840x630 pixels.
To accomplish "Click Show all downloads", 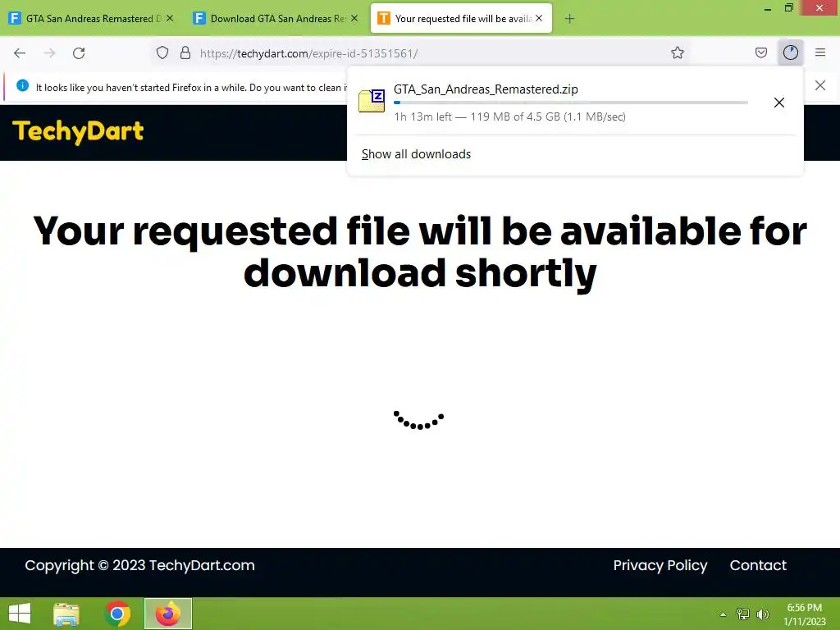I will (x=416, y=154).
